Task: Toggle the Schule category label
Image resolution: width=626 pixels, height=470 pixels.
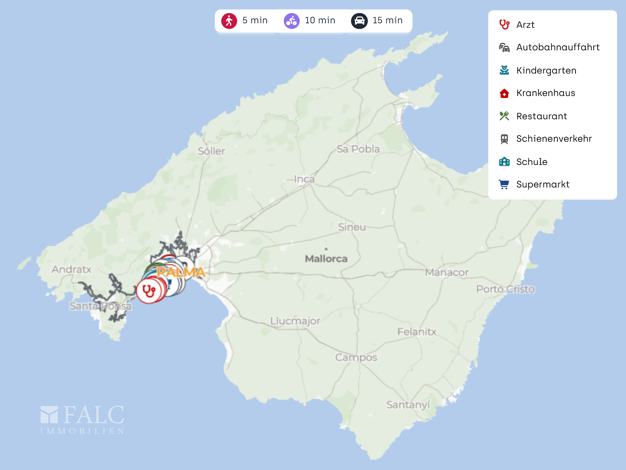Action: click(x=531, y=162)
